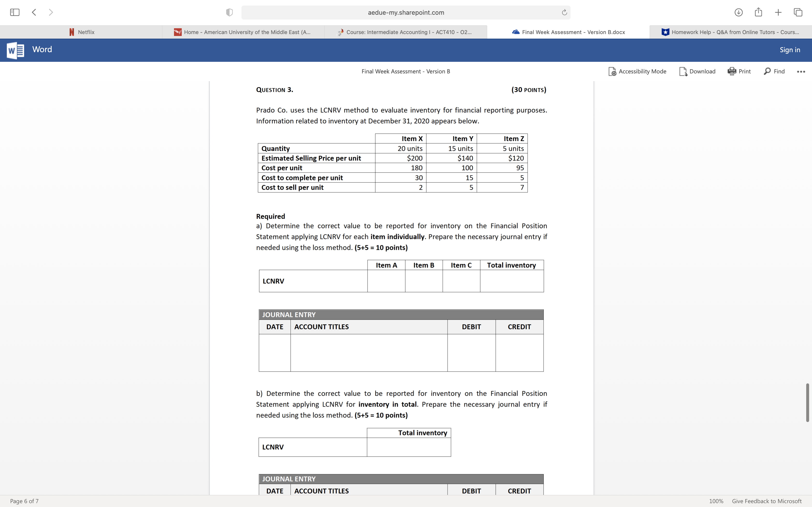
Task: Click the privacy shield icon
Action: tap(230, 12)
